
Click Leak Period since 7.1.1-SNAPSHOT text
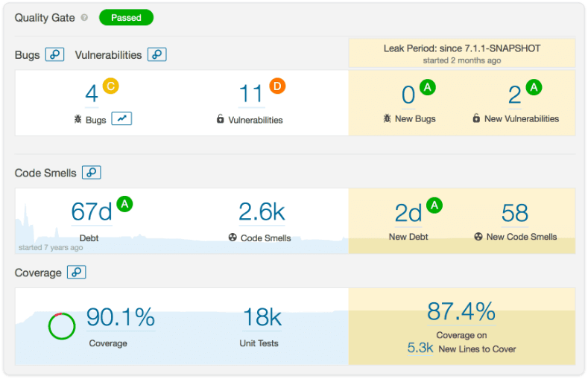(x=462, y=48)
